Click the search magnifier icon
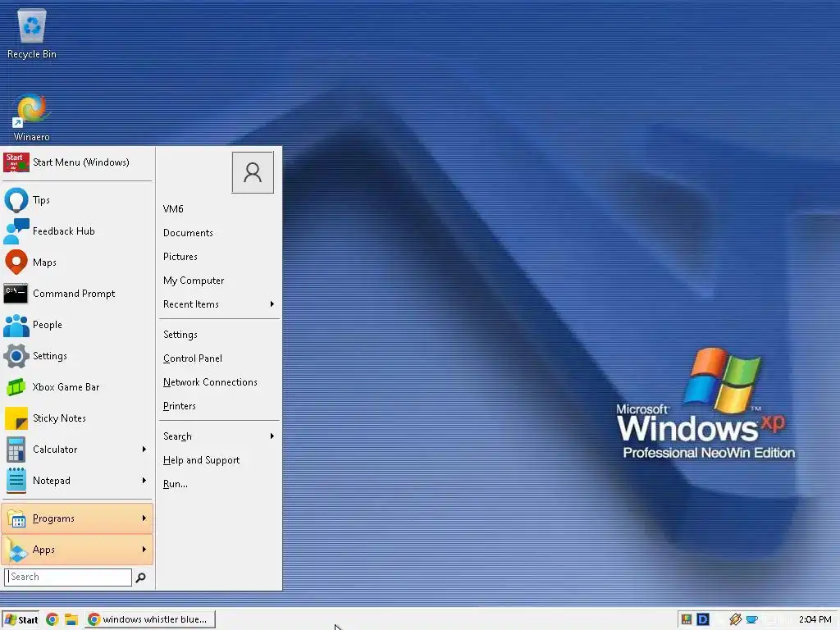The height and width of the screenshot is (630, 840). point(141,577)
